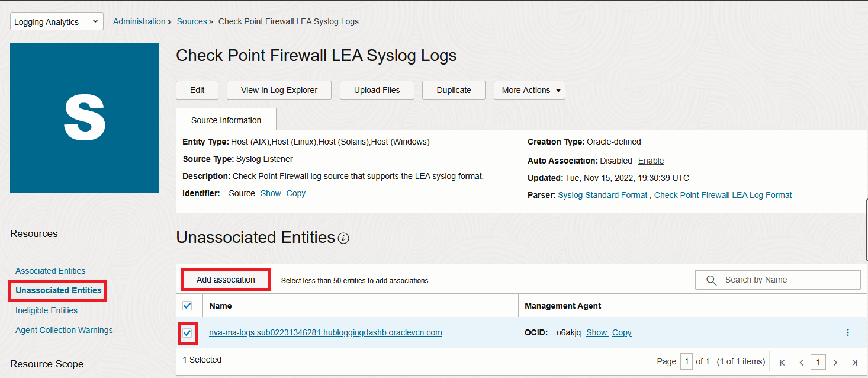868x378 pixels.
Task: Enable Auto Association link
Action: [651, 161]
